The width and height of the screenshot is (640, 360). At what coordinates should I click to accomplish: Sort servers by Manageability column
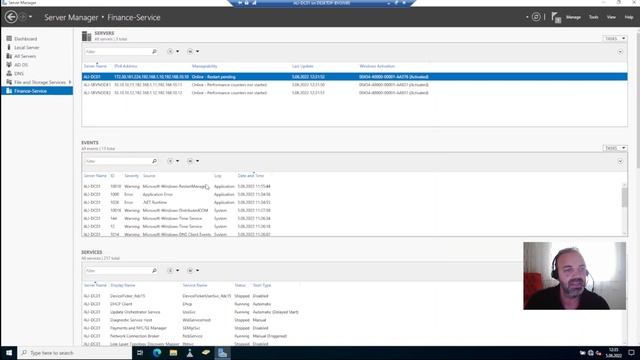204,66
